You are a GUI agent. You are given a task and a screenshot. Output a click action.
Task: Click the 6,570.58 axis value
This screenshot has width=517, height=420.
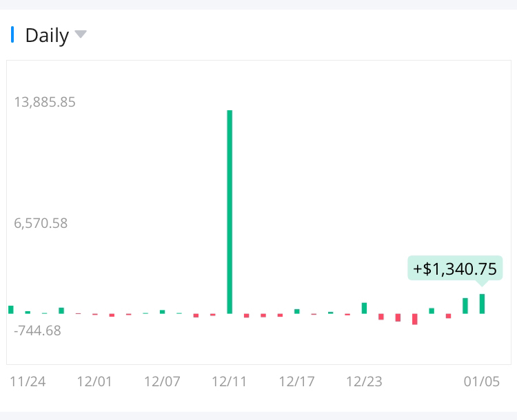click(41, 223)
